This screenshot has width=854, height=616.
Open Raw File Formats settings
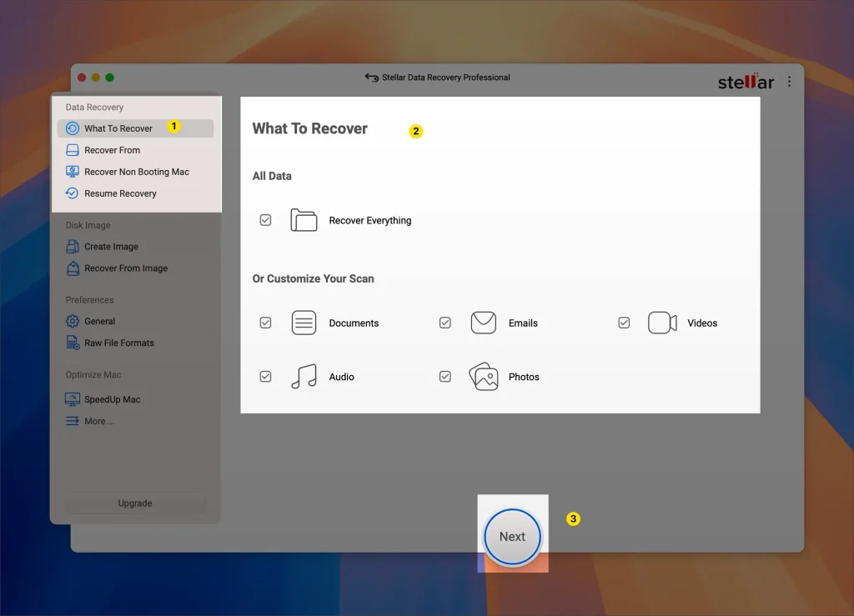click(73, 343)
